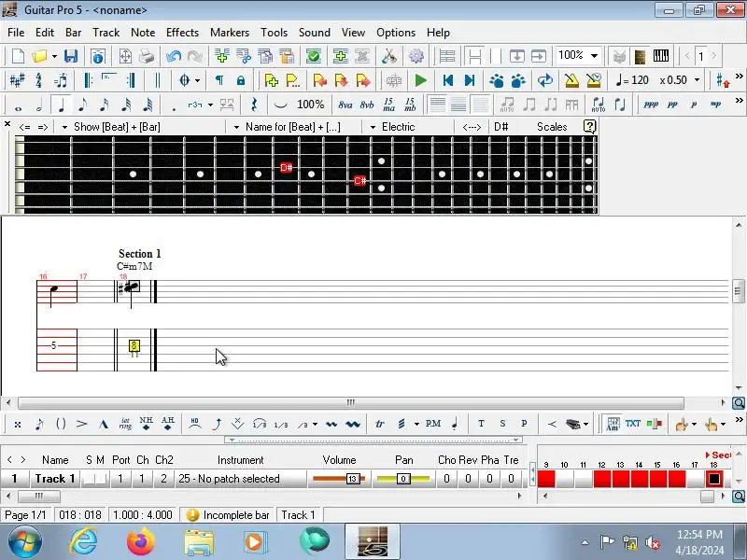This screenshot has height=560, width=747.
Task: Open the File menu
Action: coord(16,33)
